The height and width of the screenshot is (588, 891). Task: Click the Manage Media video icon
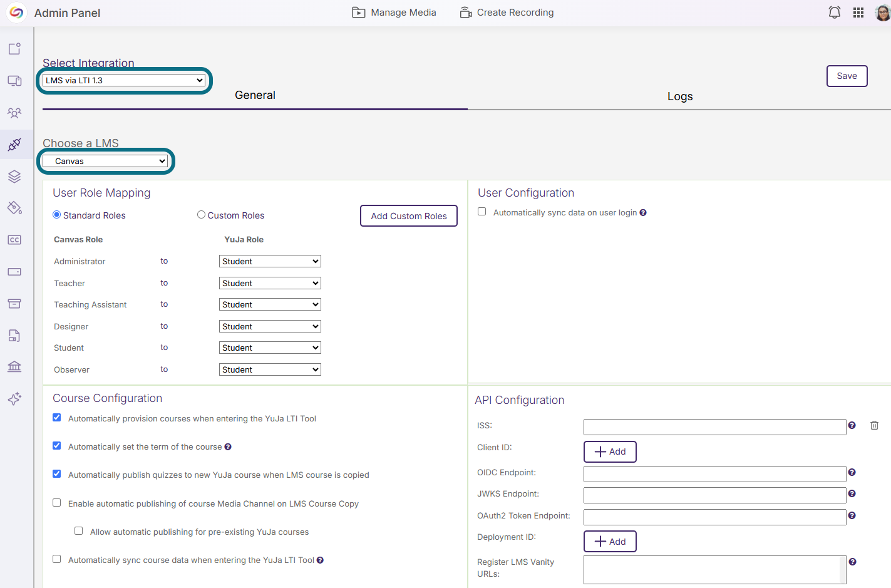(x=358, y=13)
